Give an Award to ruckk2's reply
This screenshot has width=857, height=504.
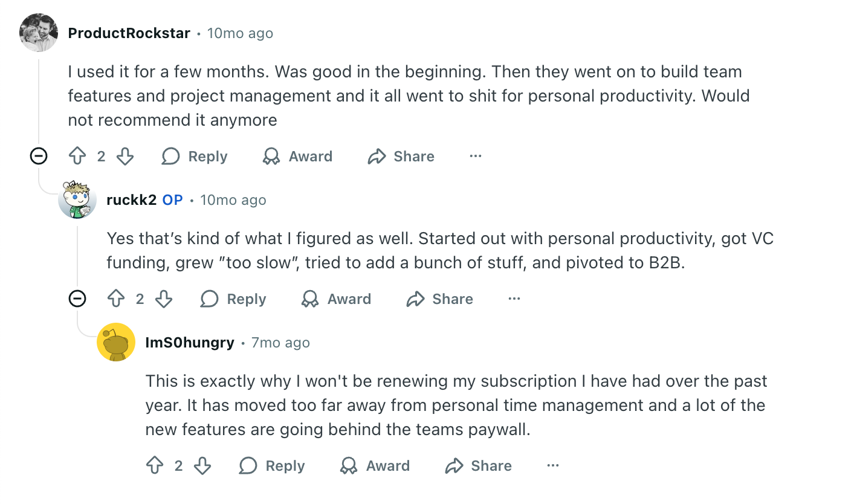pos(335,299)
